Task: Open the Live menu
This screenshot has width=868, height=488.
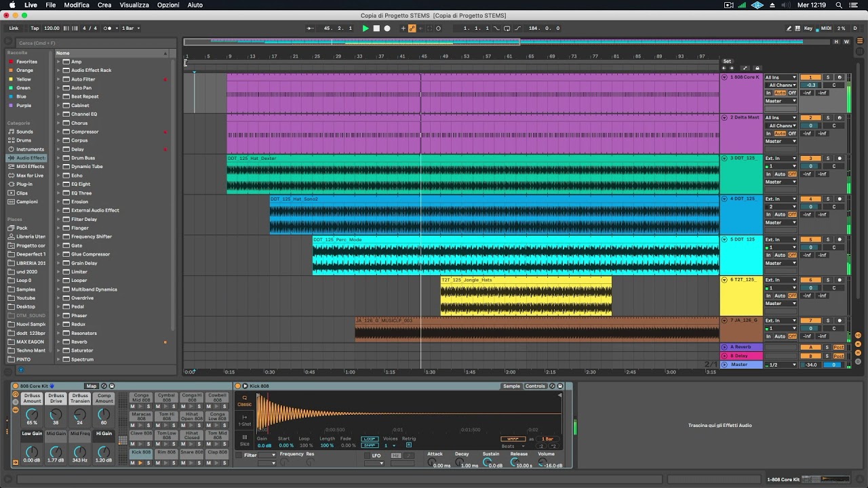Action: (x=31, y=5)
